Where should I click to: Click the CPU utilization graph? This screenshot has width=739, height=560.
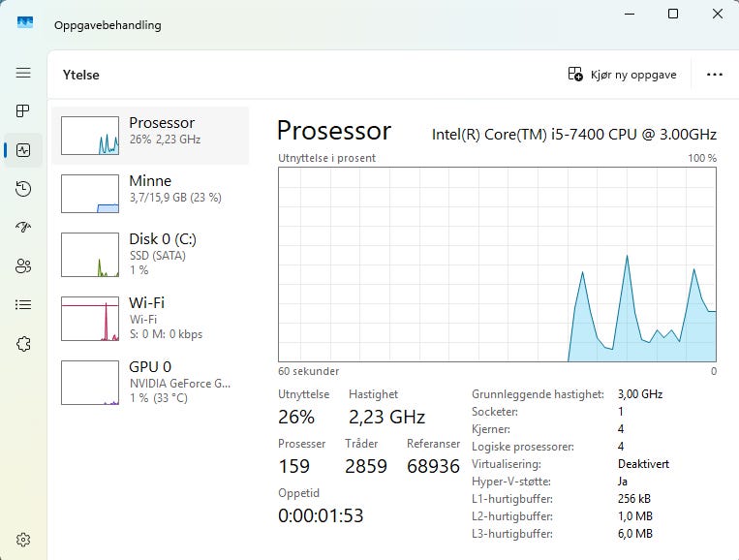(497, 264)
